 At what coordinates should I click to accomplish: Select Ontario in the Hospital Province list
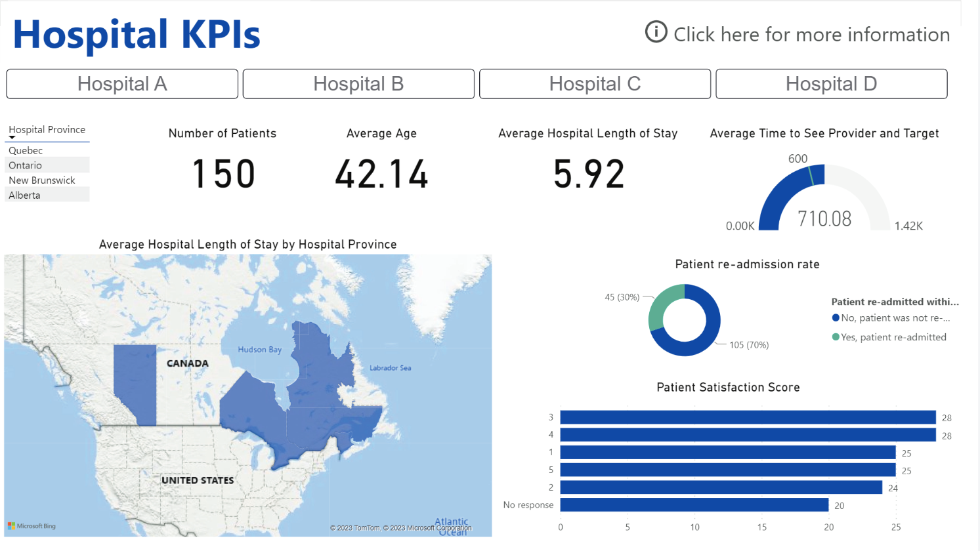[26, 165]
